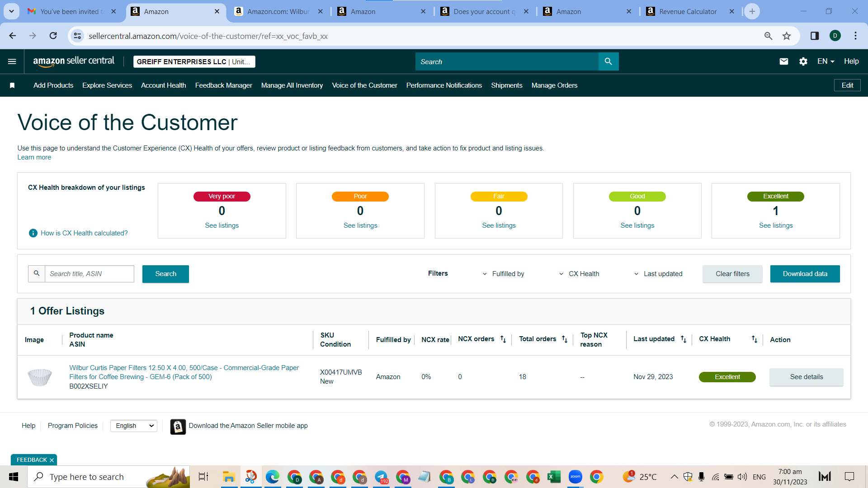Viewport: 868px width, 488px height.
Task: Sort listings by CX Health
Action: tap(755, 339)
